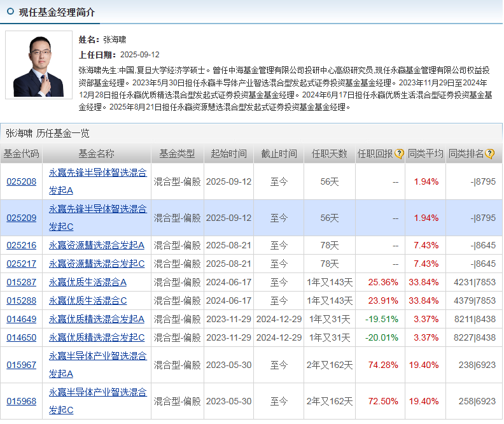This screenshot has width=504, height=424.
Task: Click the 上任日期 value 2025-09-12
Action: coord(140,55)
